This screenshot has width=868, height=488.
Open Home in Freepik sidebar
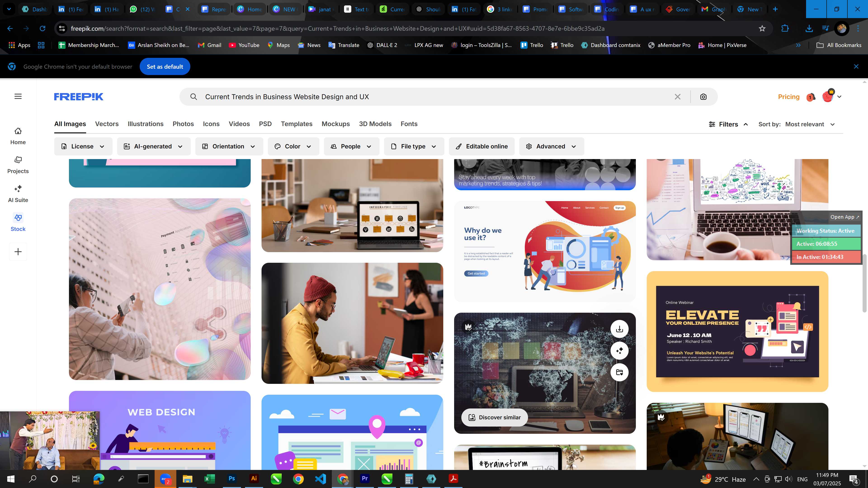tap(18, 136)
